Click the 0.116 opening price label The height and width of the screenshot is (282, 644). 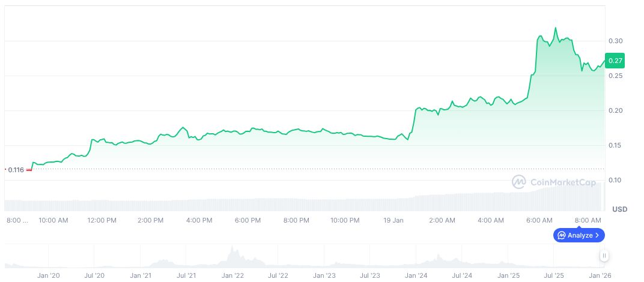coord(16,170)
